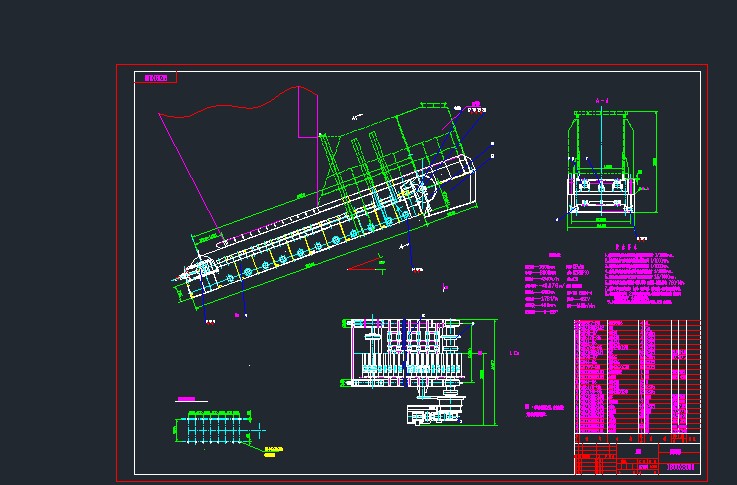Pick the head drive sprocket circle
The image size is (737, 485).
point(421,189)
